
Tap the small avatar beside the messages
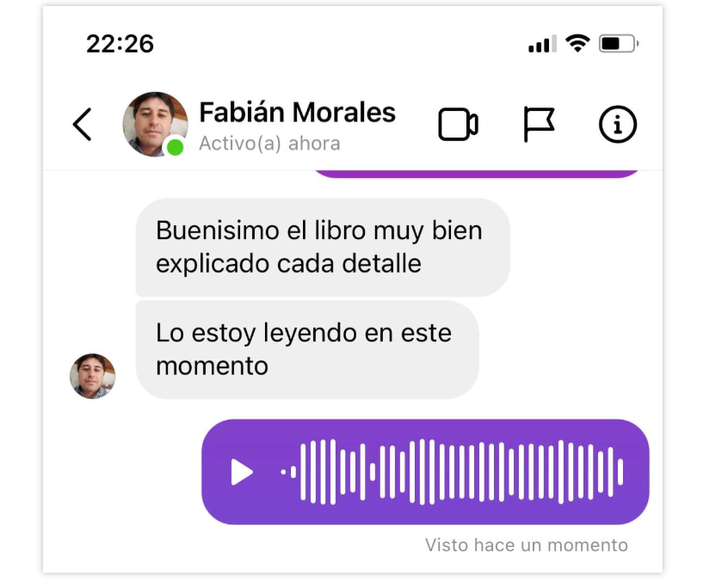tap(92, 376)
